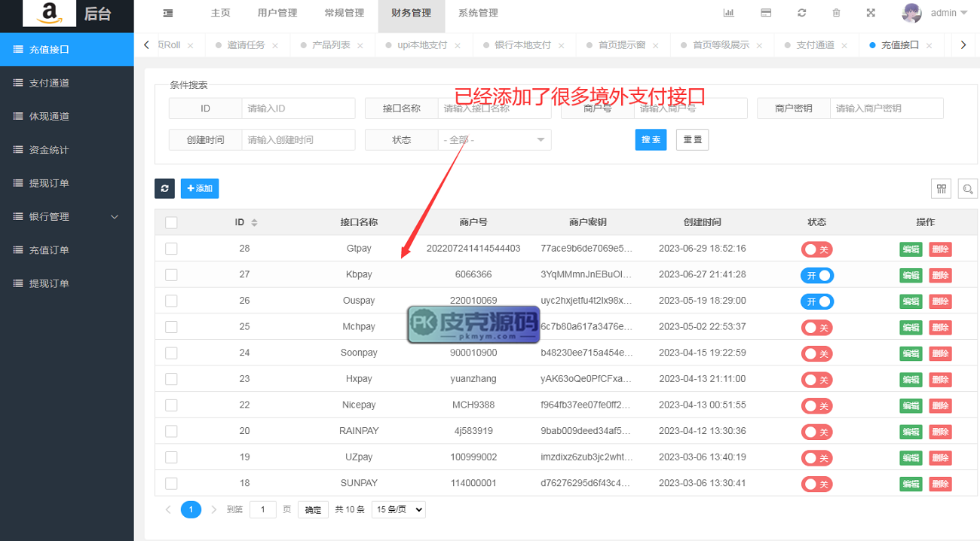Toggle fullscreen mode icon

[871, 13]
